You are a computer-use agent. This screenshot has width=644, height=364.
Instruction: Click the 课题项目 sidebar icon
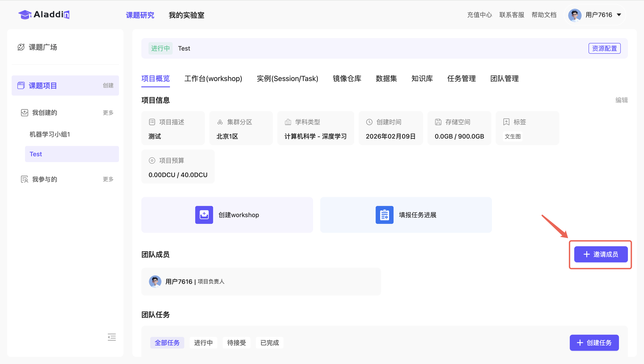(x=21, y=85)
